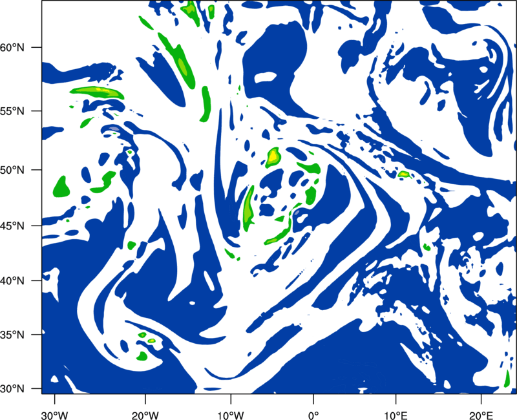Click the 40°N latitude label
Viewport: 517px width, 420px height.
coord(12,281)
